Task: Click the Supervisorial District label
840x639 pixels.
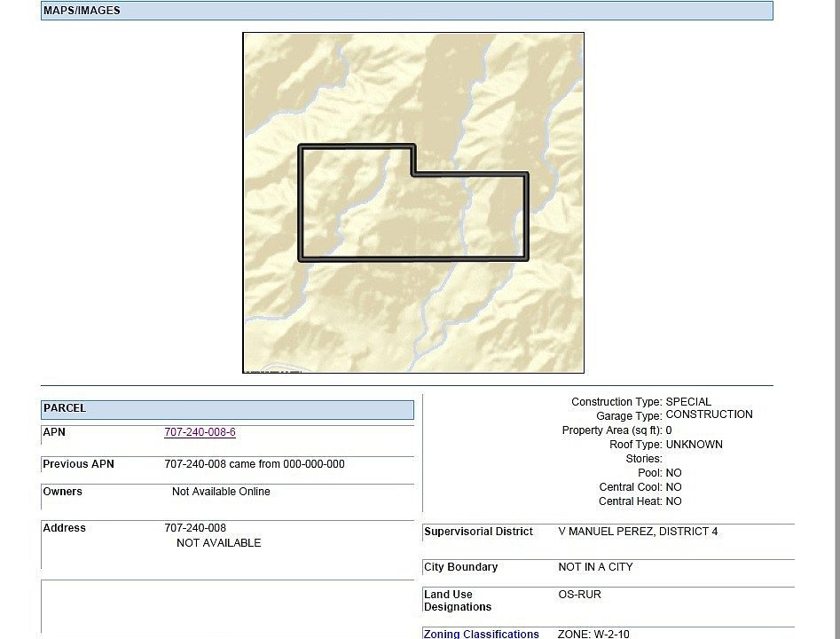Action: click(x=478, y=532)
